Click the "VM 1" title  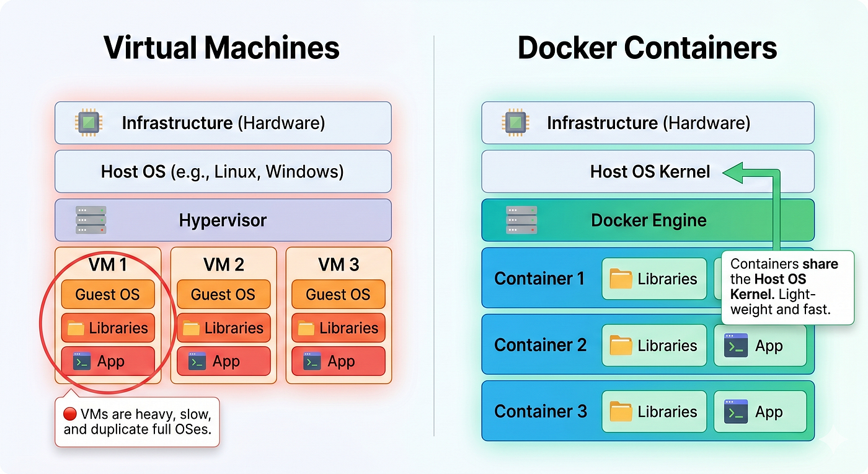point(108,265)
